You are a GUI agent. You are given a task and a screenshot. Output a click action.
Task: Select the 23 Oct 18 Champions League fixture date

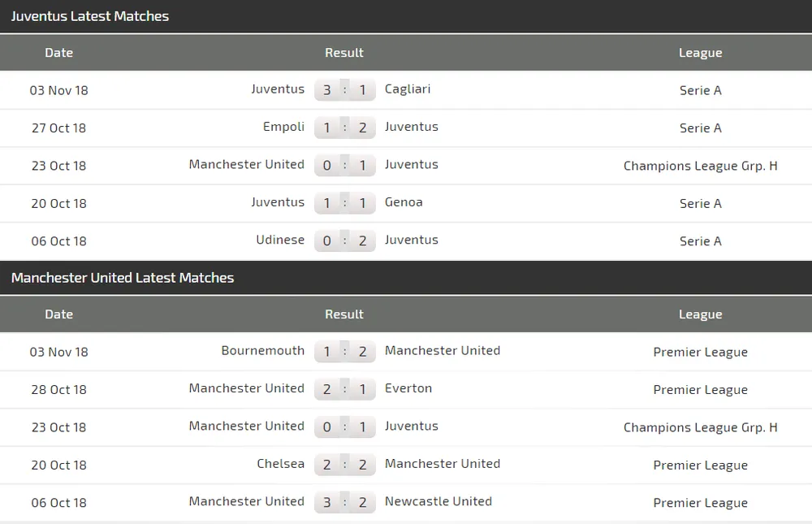[x=58, y=166]
